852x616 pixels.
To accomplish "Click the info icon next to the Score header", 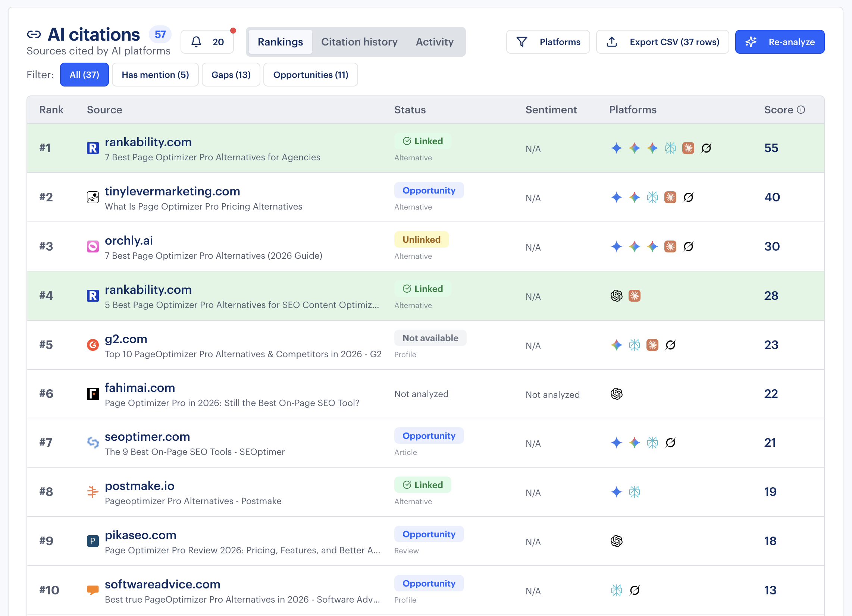I will click(x=801, y=110).
